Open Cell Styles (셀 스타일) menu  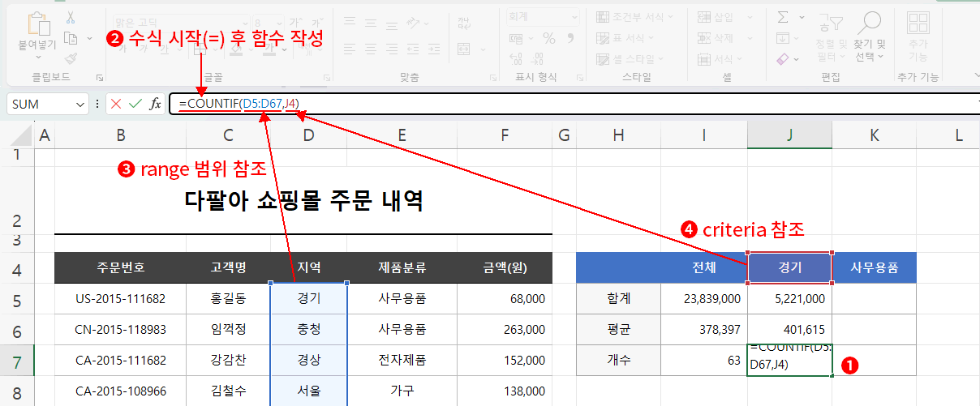tap(629, 58)
